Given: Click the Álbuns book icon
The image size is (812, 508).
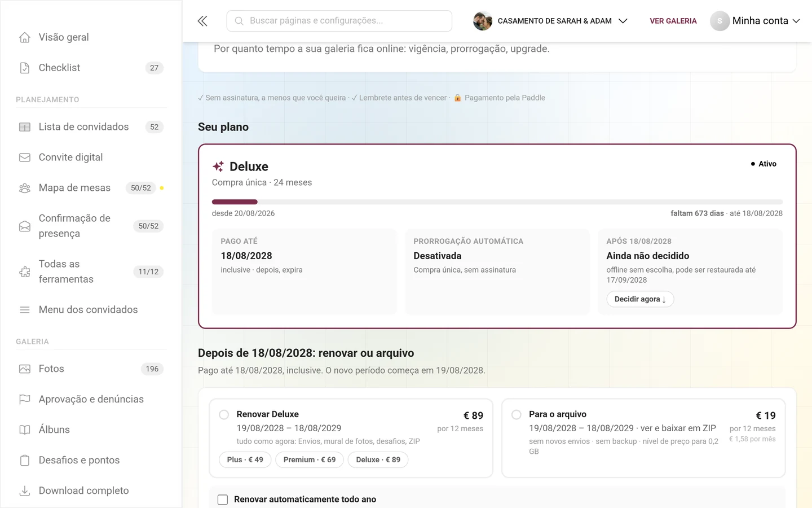Looking at the screenshot, I should click(25, 430).
